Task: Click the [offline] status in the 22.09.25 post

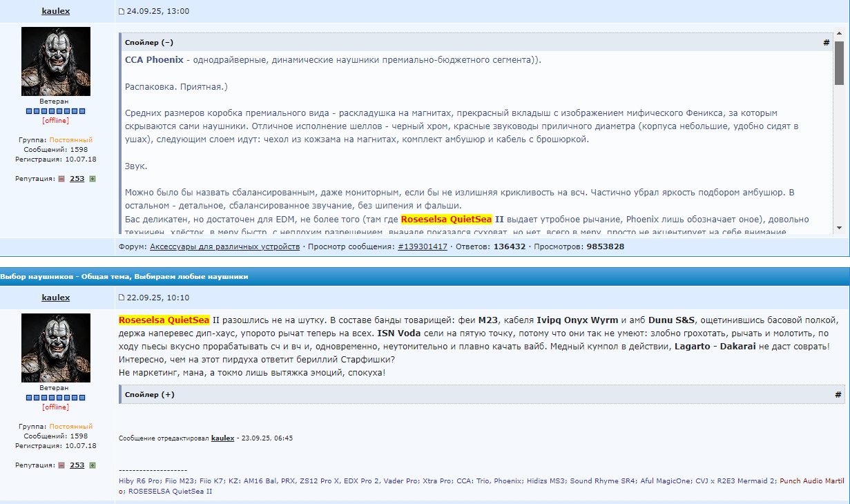Action: [56, 407]
